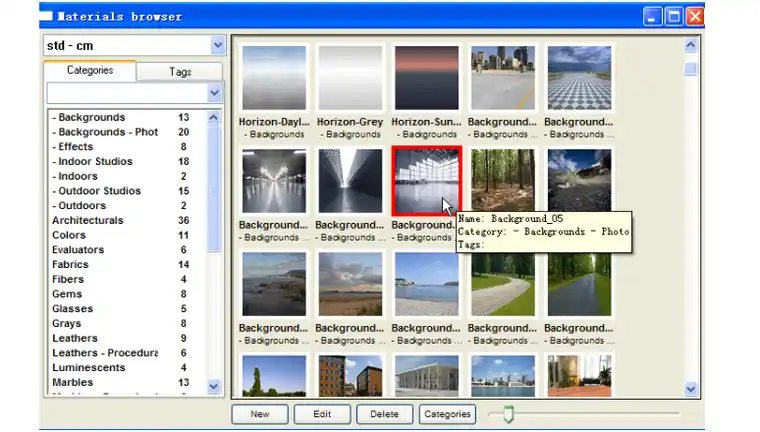This screenshot has width=760, height=432.
Task: Select the straight tree-lined road thumbnail
Action: click(x=579, y=285)
